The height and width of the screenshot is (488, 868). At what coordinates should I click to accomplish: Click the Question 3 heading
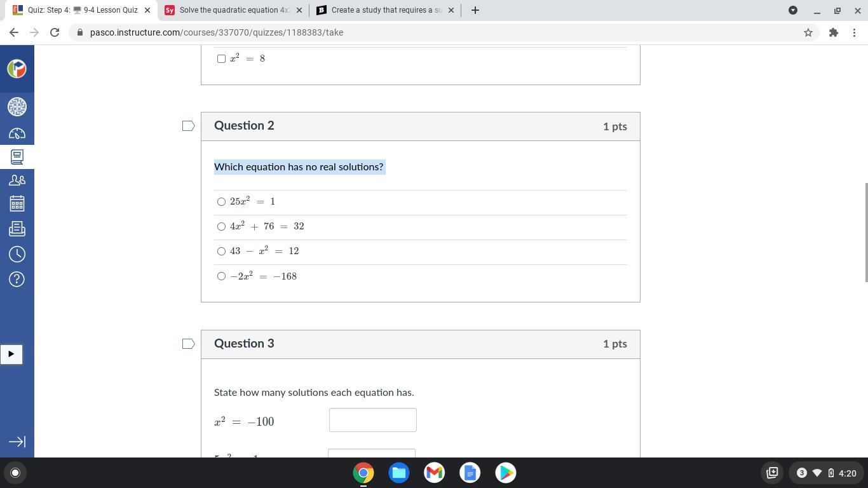244,344
